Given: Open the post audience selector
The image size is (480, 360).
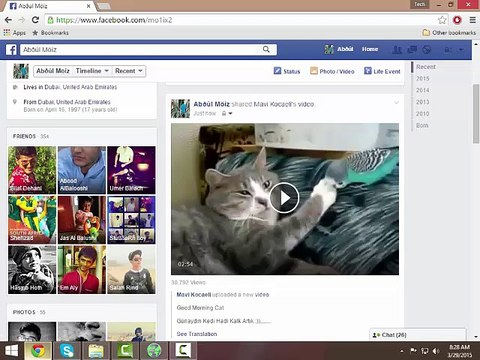Looking at the screenshot, I should click(x=227, y=113).
